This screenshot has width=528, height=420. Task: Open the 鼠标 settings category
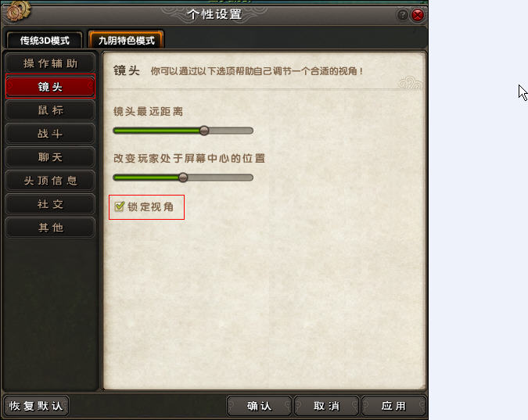point(50,110)
